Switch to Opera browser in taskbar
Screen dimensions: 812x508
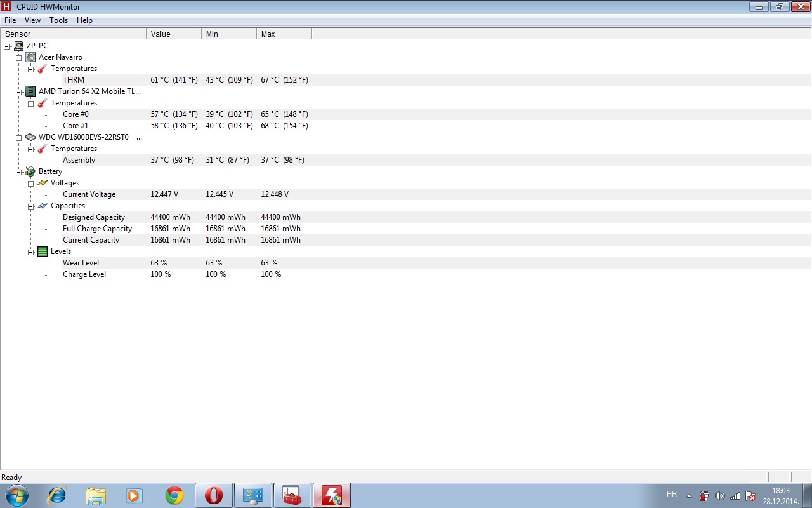click(214, 495)
